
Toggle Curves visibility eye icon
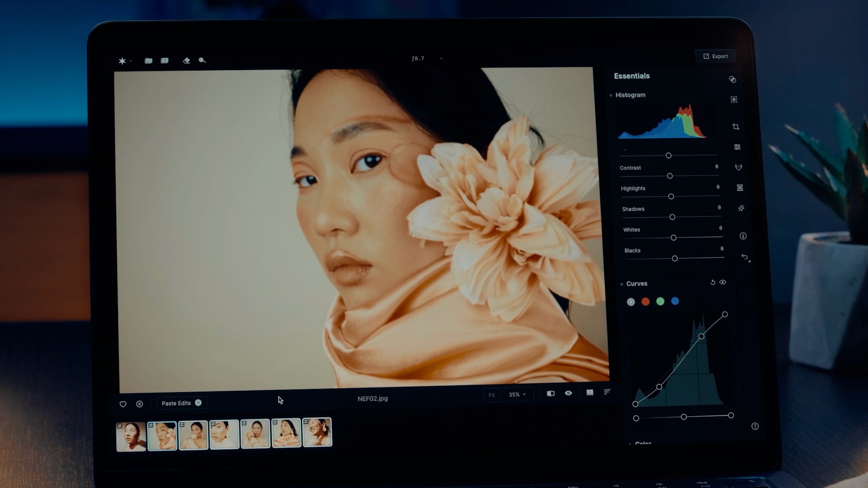(723, 282)
